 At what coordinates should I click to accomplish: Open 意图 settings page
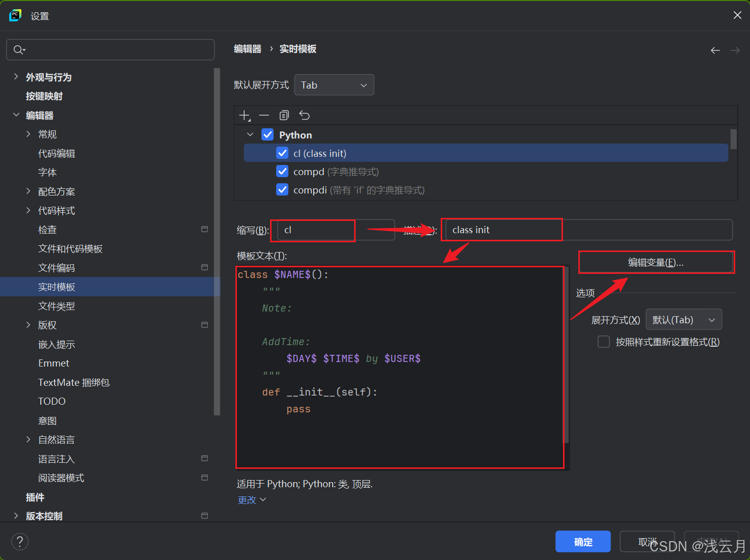[47, 421]
